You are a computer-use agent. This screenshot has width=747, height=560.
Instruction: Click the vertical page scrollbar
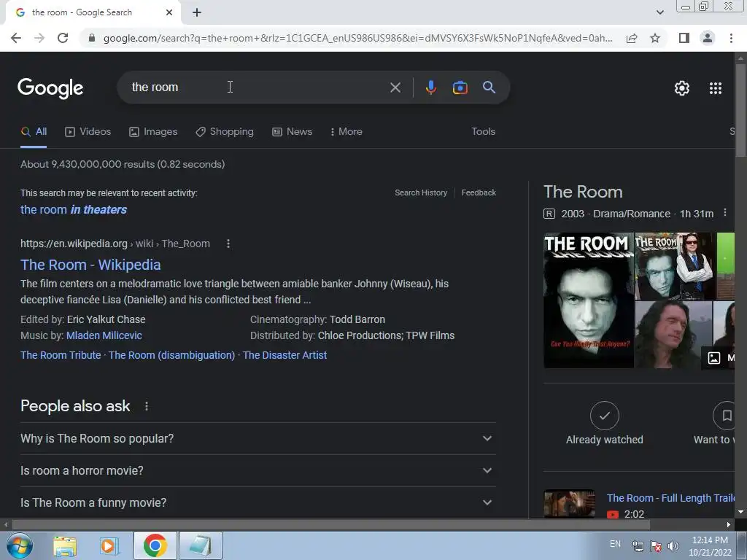(740, 109)
